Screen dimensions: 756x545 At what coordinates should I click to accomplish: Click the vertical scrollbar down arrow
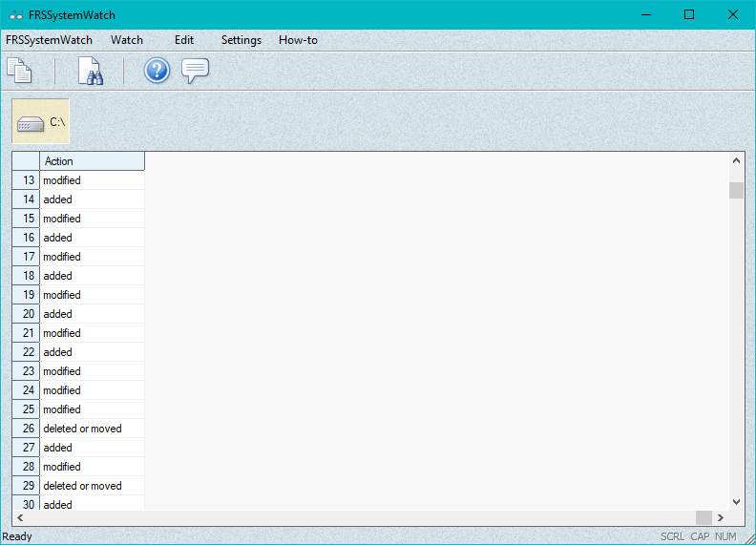736,502
